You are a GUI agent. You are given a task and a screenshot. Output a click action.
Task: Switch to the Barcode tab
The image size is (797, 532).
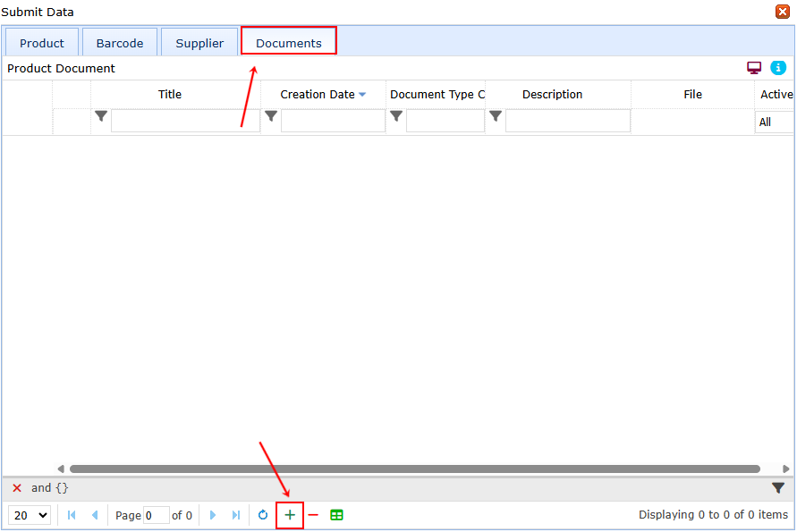click(119, 42)
